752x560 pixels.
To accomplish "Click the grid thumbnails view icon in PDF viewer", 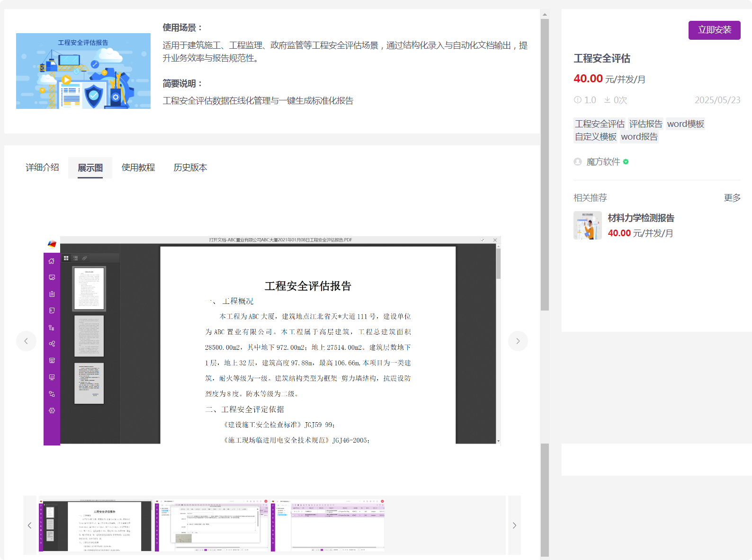I will pyautogui.click(x=66, y=258).
